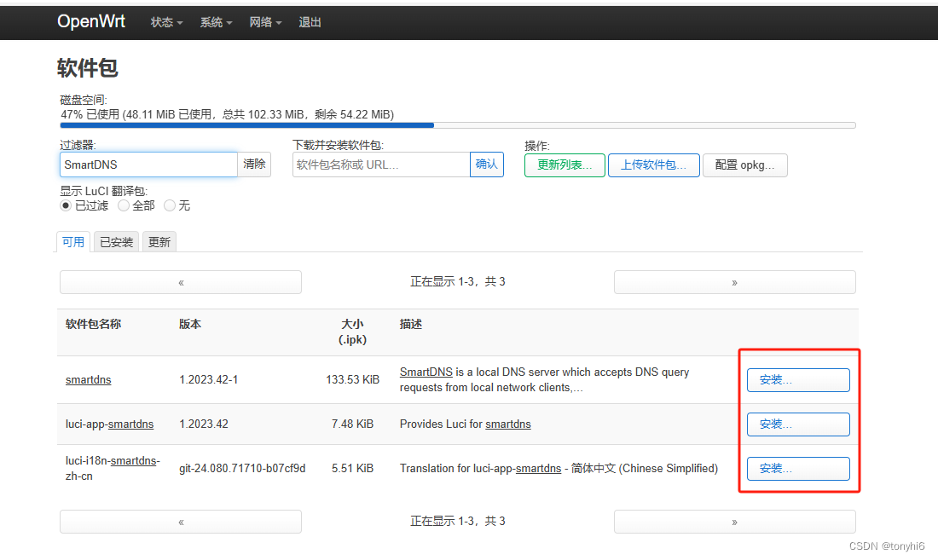This screenshot has height=560, width=938.
Task: Select the 无 radio option
Action: pyautogui.click(x=170, y=205)
